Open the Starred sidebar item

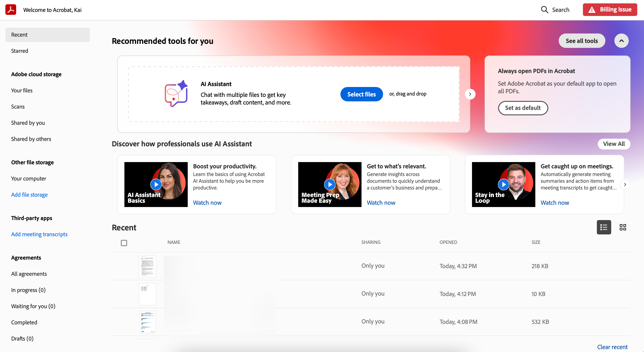(x=20, y=51)
